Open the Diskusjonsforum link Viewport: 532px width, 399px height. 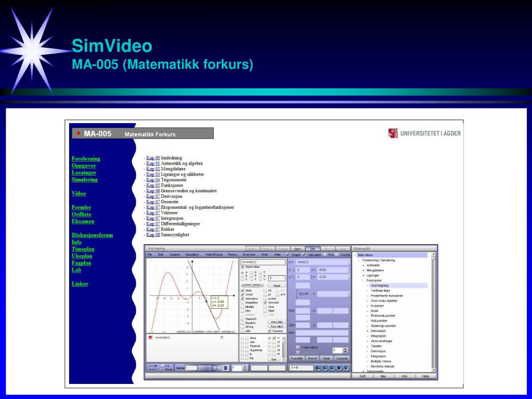click(x=92, y=235)
